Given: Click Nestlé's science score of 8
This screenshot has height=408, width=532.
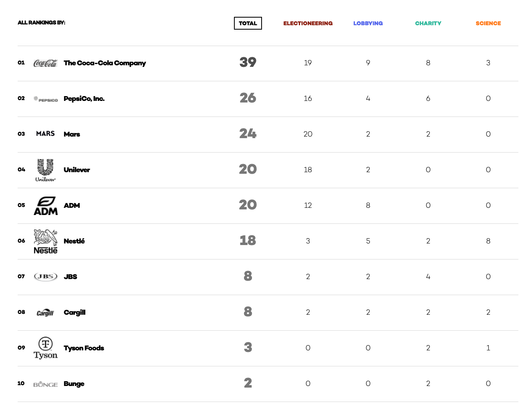Looking at the screenshot, I should pos(488,241).
